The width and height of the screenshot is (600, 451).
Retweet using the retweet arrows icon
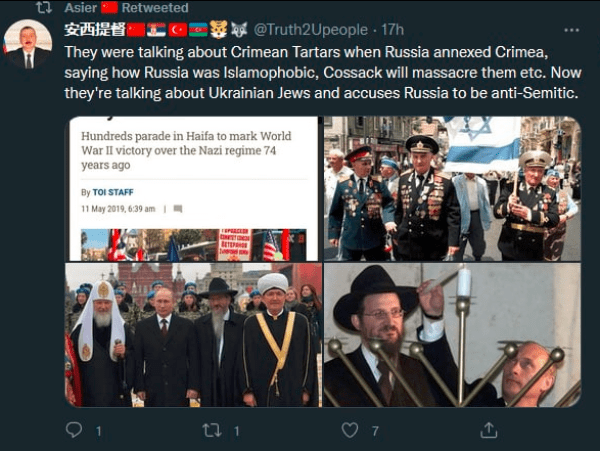[x=212, y=430]
